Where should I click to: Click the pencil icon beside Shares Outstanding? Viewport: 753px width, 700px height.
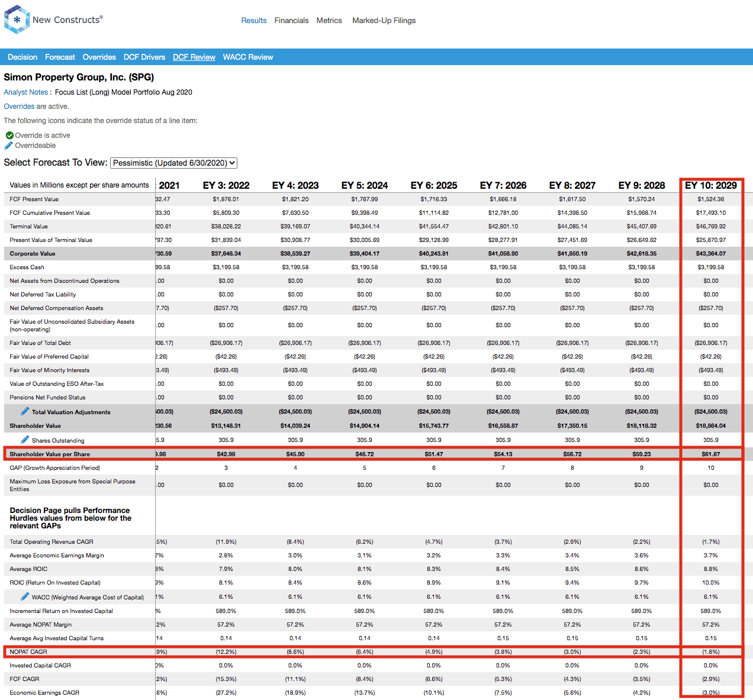click(25, 440)
